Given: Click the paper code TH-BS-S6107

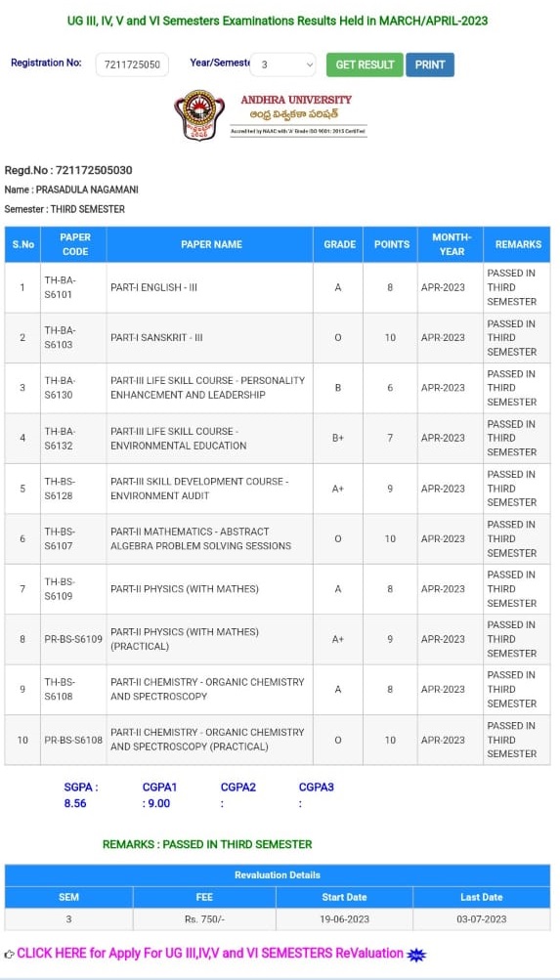Looking at the screenshot, I should click(60, 538).
